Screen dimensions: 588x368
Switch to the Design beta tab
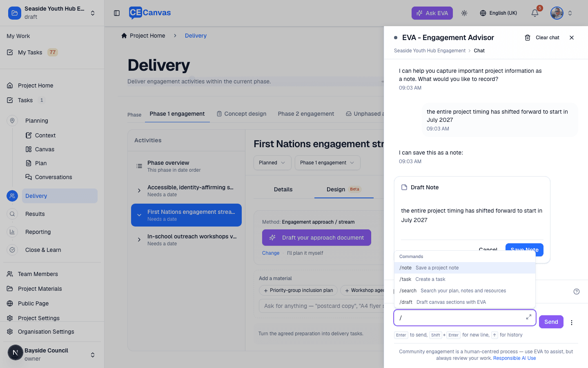point(344,189)
